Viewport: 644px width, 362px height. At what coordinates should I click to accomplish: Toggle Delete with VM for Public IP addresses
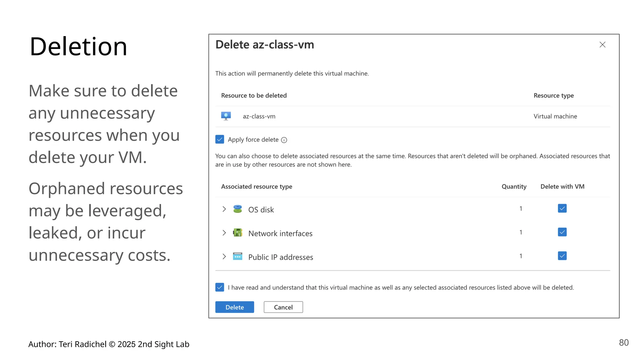tap(562, 256)
